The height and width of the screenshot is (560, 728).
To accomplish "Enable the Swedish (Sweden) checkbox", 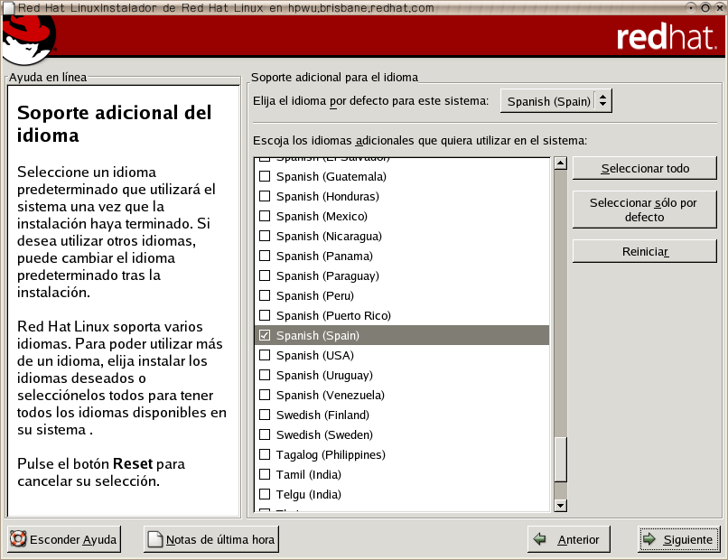I will pyautogui.click(x=265, y=434).
